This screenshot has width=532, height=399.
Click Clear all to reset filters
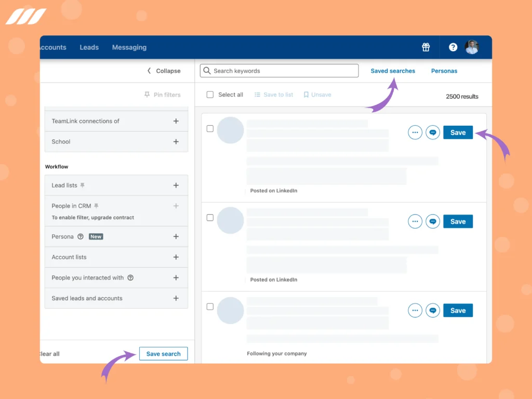(x=49, y=353)
